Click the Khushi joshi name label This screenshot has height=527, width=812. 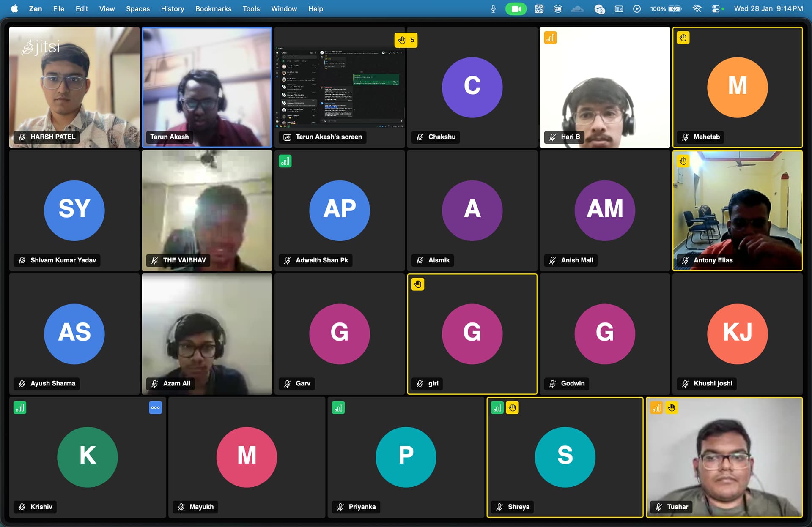tap(713, 383)
